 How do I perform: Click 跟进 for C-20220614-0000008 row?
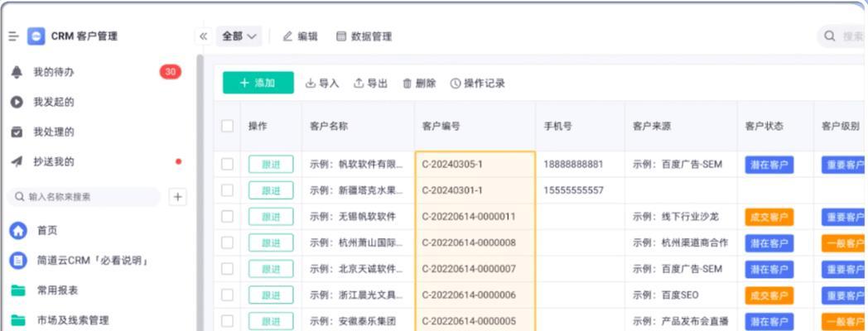tap(271, 242)
